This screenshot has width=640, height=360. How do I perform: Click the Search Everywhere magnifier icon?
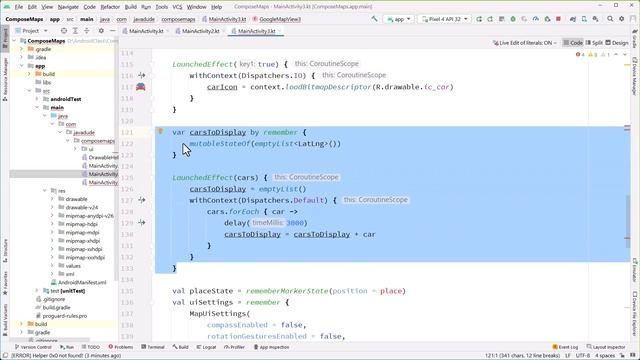tap(610, 19)
